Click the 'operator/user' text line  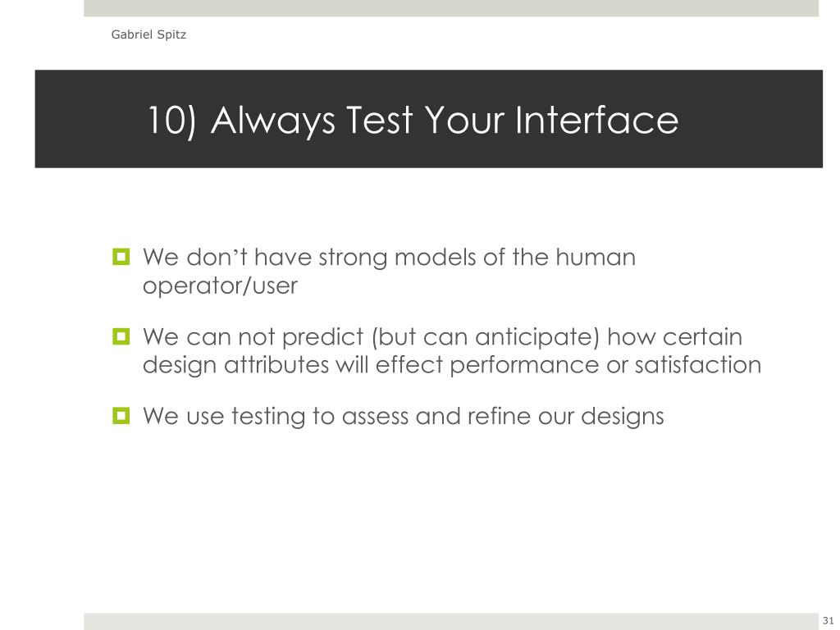[x=220, y=285]
